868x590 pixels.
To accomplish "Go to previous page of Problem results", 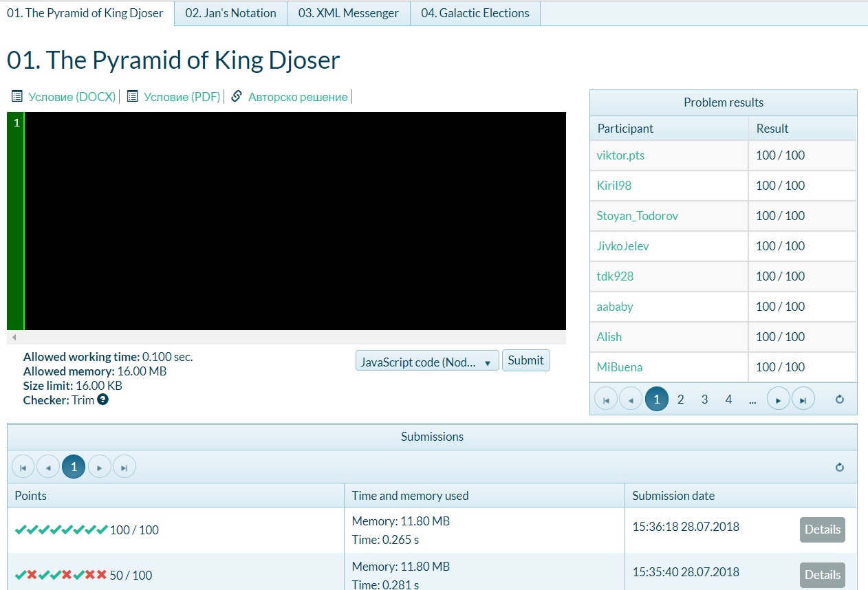I will pos(631,399).
